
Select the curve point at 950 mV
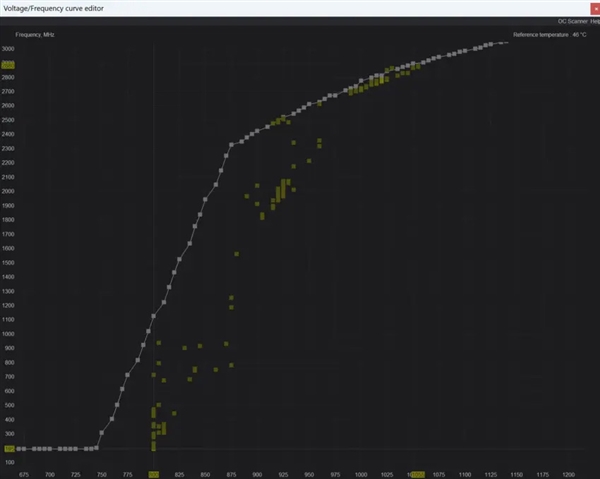click(x=309, y=104)
